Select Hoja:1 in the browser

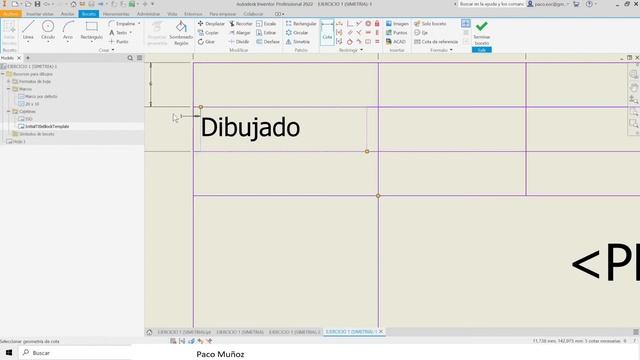point(16,141)
